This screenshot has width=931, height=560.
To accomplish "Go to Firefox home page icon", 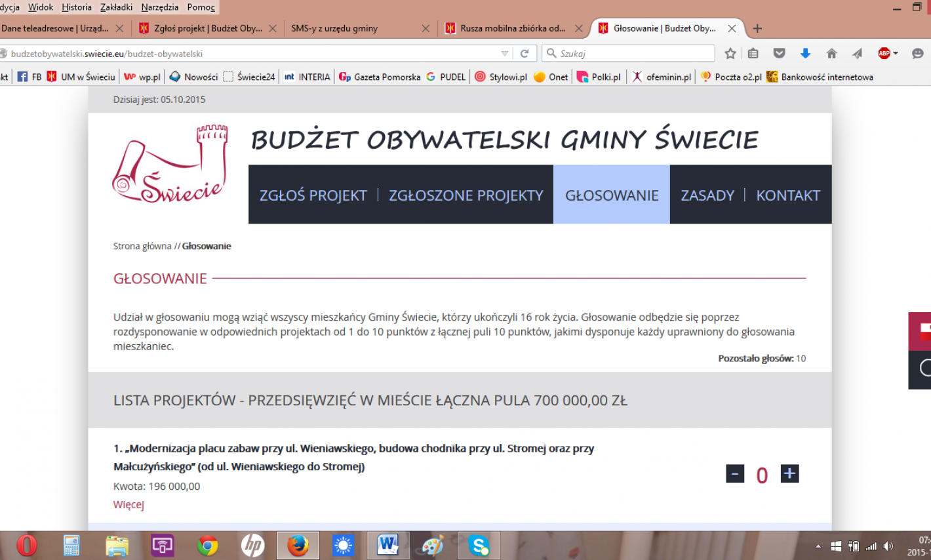I will click(831, 54).
